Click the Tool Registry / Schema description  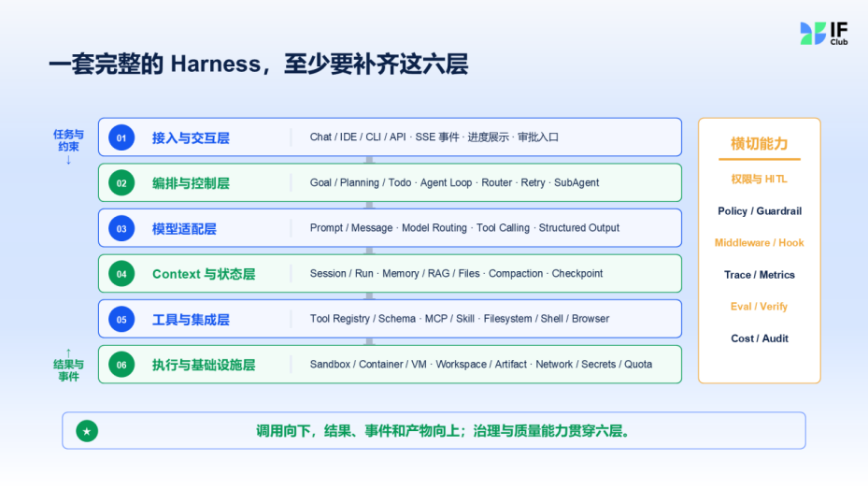(460, 319)
